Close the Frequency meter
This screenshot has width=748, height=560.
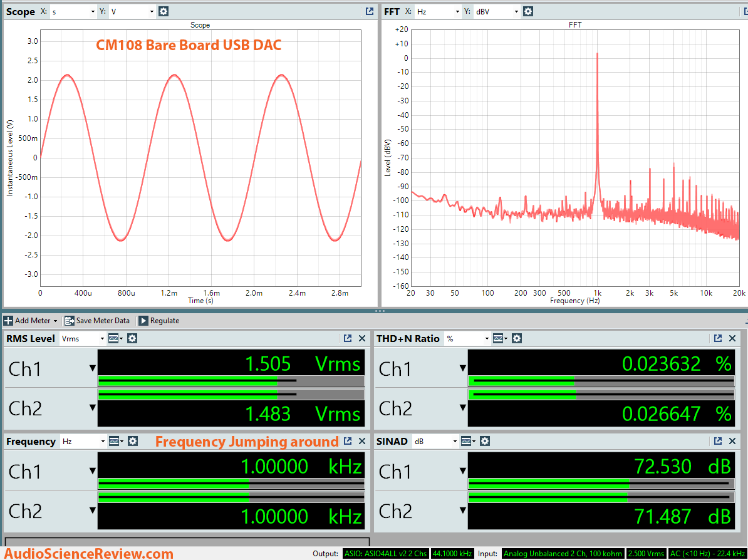click(x=362, y=441)
